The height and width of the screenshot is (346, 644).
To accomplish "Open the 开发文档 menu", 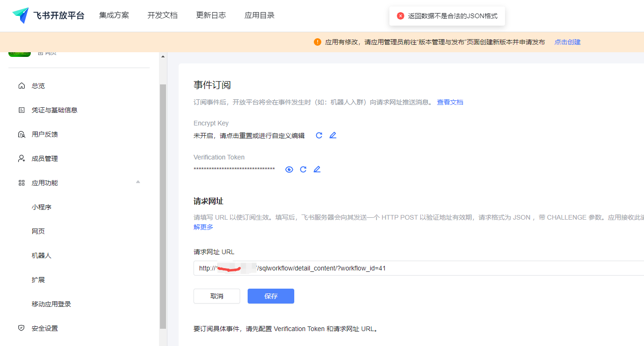I will [162, 15].
